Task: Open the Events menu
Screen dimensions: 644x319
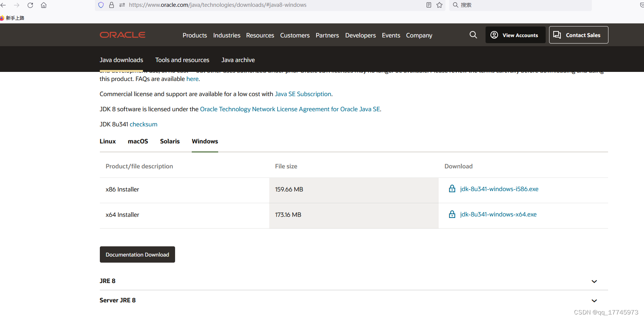Action: point(391,35)
